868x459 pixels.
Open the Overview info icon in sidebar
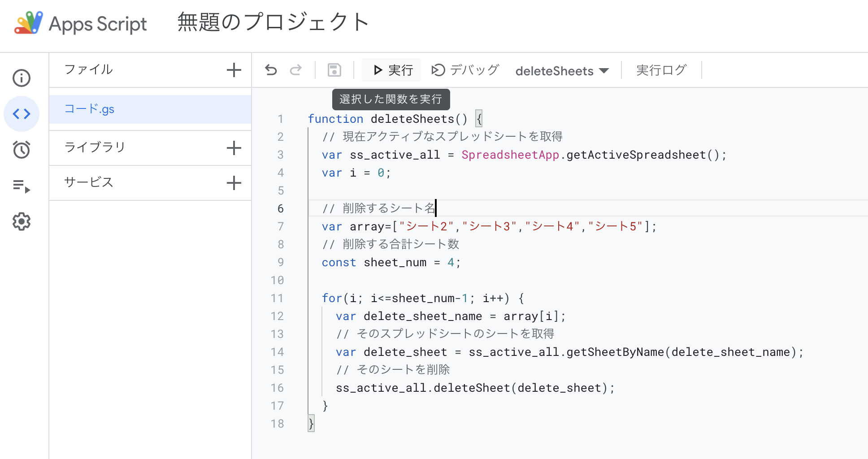click(x=22, y=78)
